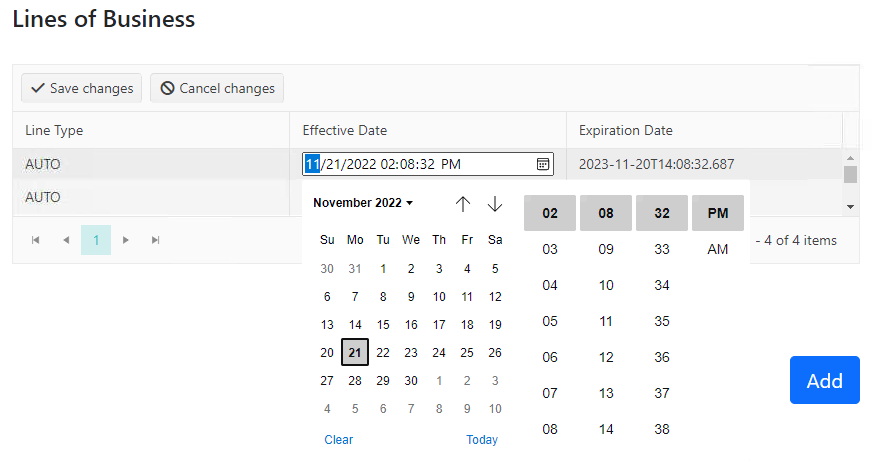The image size is (879, 461).
Task: Click Save changes button
Action: [x=82, y=88]
